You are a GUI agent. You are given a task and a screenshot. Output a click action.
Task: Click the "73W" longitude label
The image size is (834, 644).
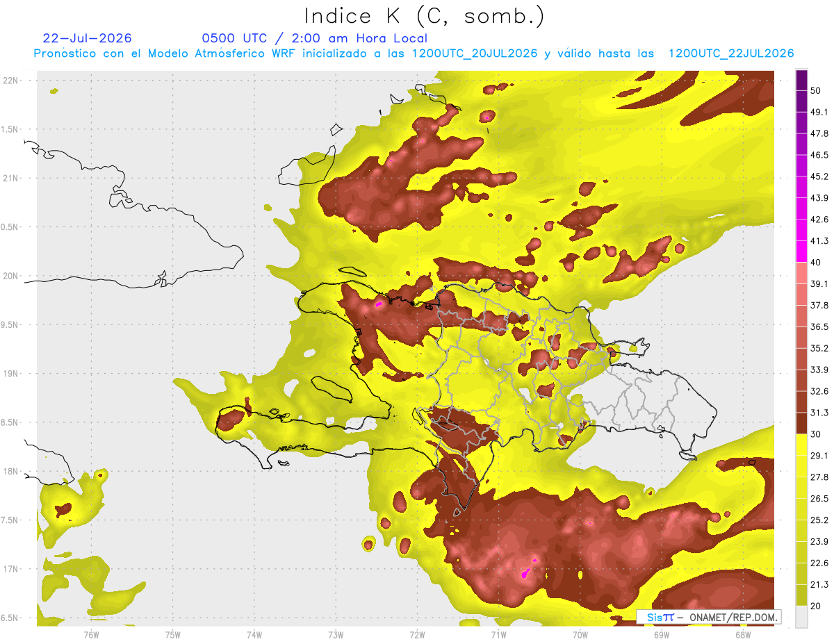(336, 634)
